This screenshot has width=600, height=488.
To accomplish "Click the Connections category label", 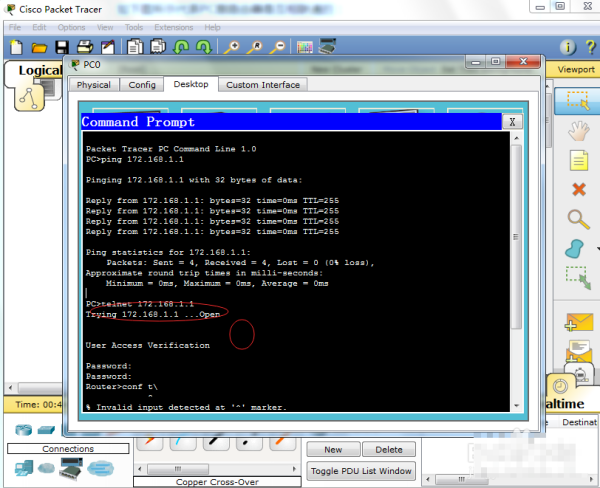I will [68, 449].
